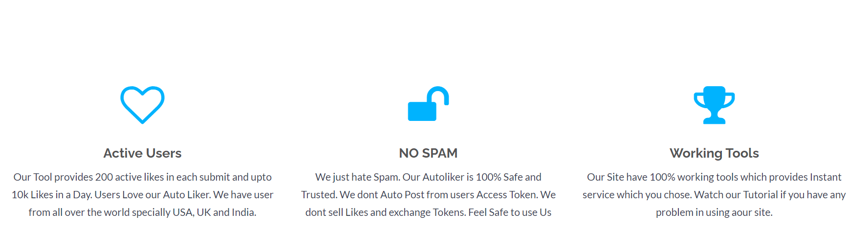This screenshot has width=868, height=234.
Task: Click 'Access Token' in the NO SPAM description
Action: [507, 195]
